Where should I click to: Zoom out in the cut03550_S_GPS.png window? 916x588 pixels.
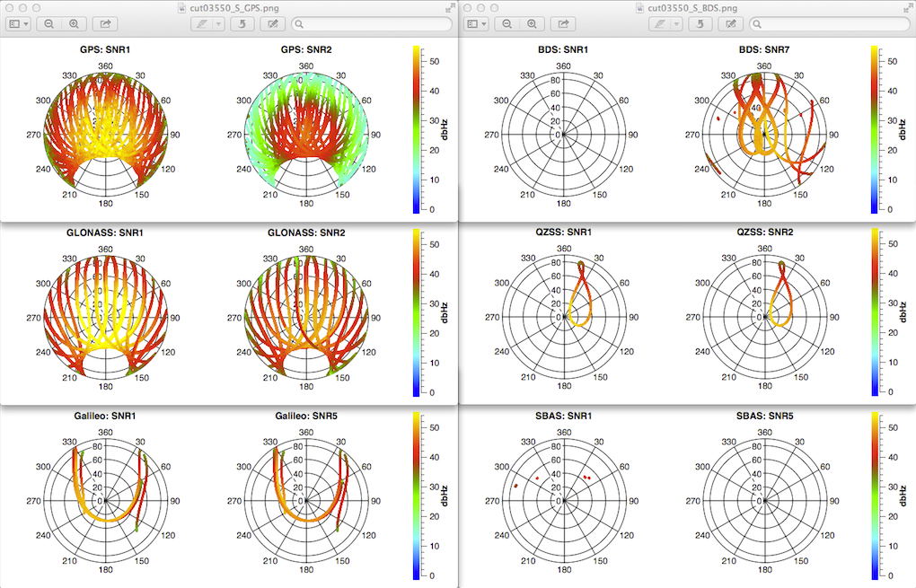pos(48,24)
